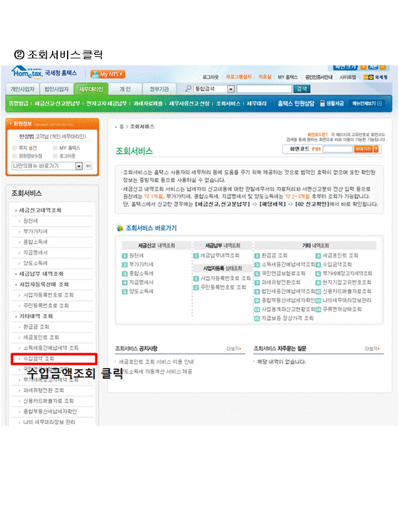Click the 로그아웃 link in the top bar
The height and width of the screenshot is (532, 399).
(211, 77)
